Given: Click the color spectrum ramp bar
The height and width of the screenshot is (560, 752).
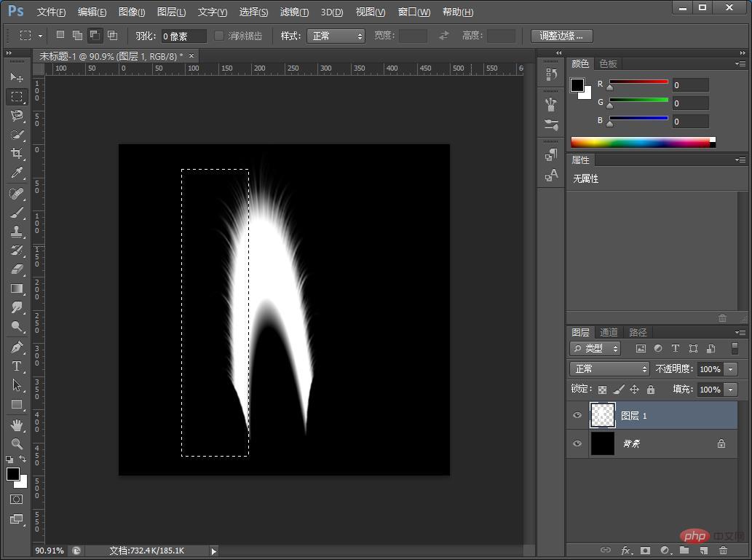Looking at the screenshot, I should tap(640, 142).
